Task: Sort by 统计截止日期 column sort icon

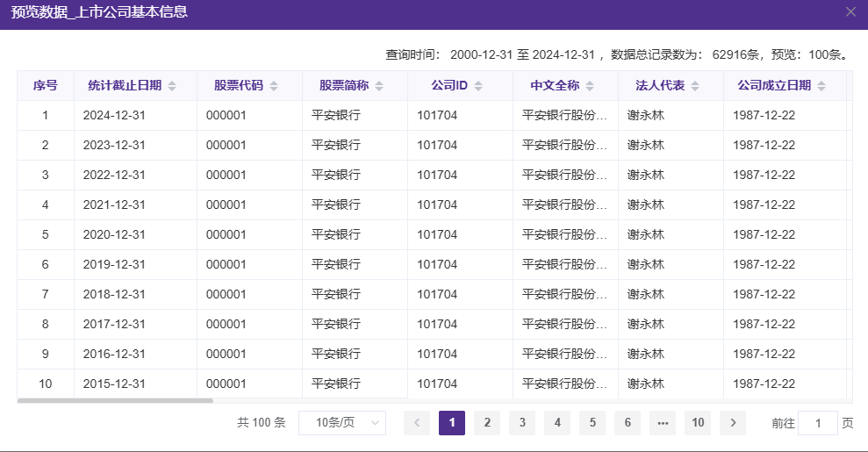Action: (x=172, y=86)
